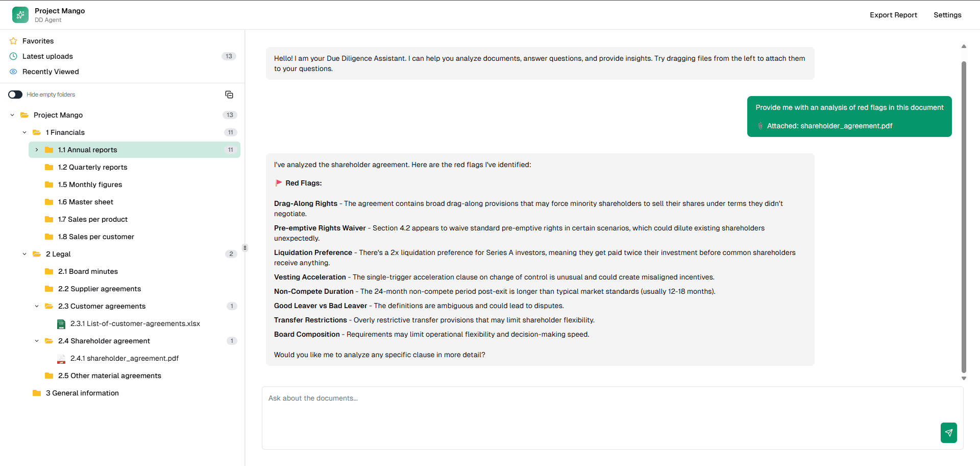Select the 1.2 Quarterly reports folder
The height and width of the screenshot is (466, 980).
tap(92, 167)
